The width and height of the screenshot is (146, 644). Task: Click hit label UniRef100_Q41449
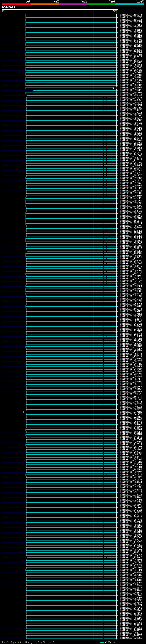[x=131, y=153]
